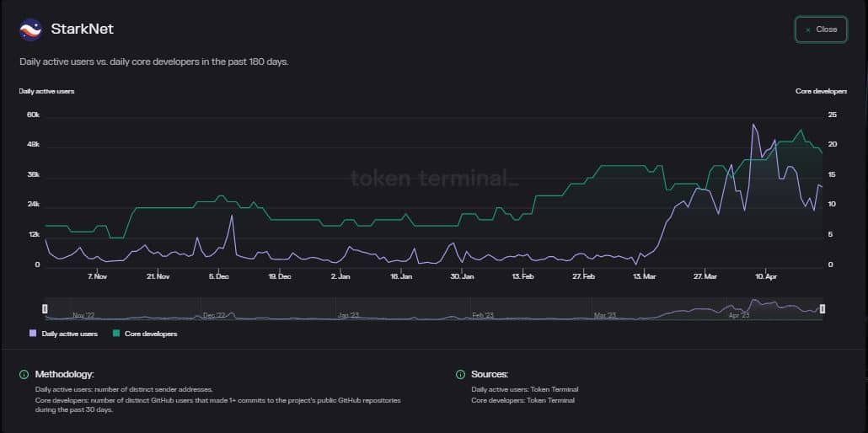Click the green Core developers swatch
This screenshot has height=433, width=868.
(x=116, y=334)
